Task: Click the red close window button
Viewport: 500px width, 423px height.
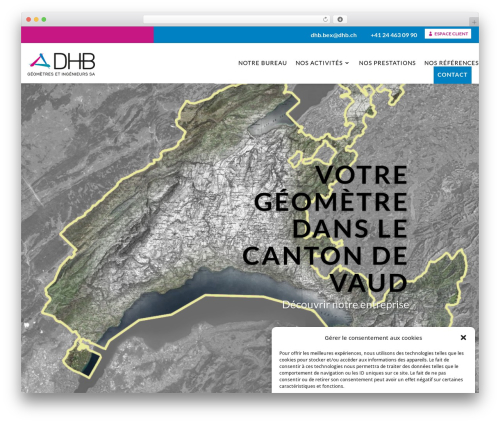Action: tap(29, 20)
